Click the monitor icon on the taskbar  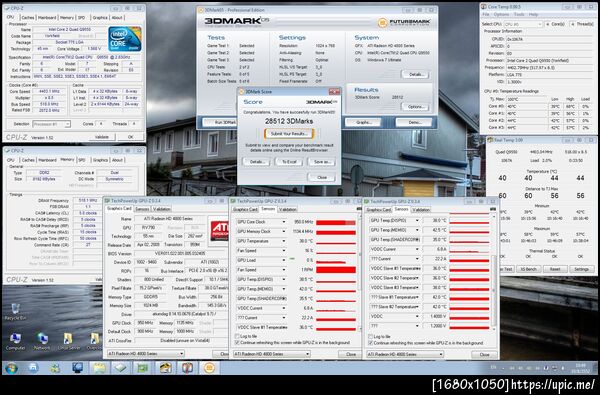(x=78, y=368)
